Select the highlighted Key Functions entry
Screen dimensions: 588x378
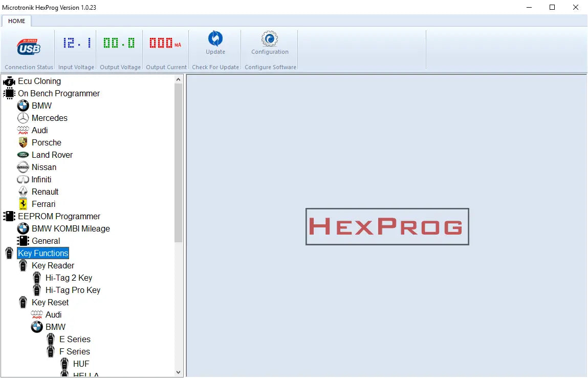(42, 253)
